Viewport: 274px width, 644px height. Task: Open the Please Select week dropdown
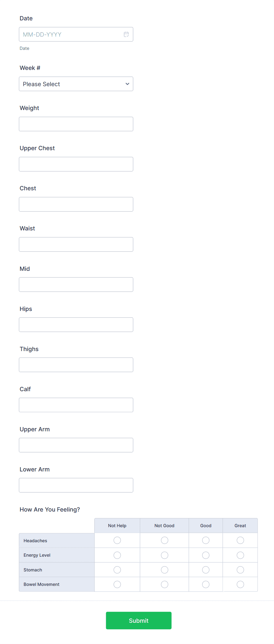pyautogui.click(x=76, y=84)
